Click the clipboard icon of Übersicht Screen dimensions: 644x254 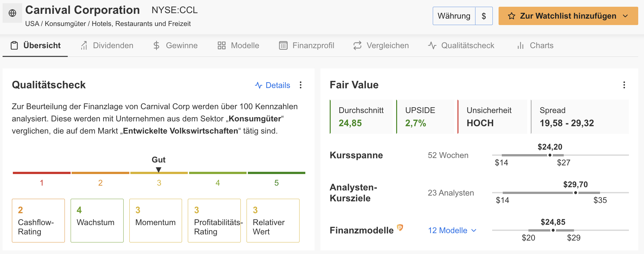14,46
